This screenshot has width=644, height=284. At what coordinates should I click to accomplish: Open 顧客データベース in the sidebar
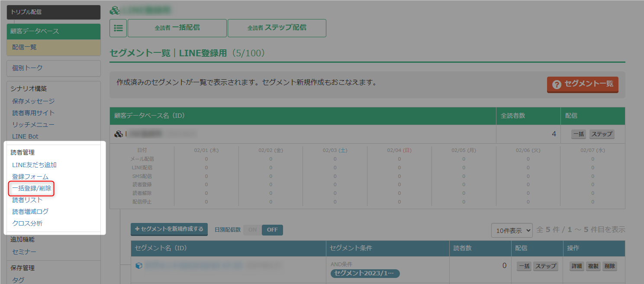tap(54, 32)
